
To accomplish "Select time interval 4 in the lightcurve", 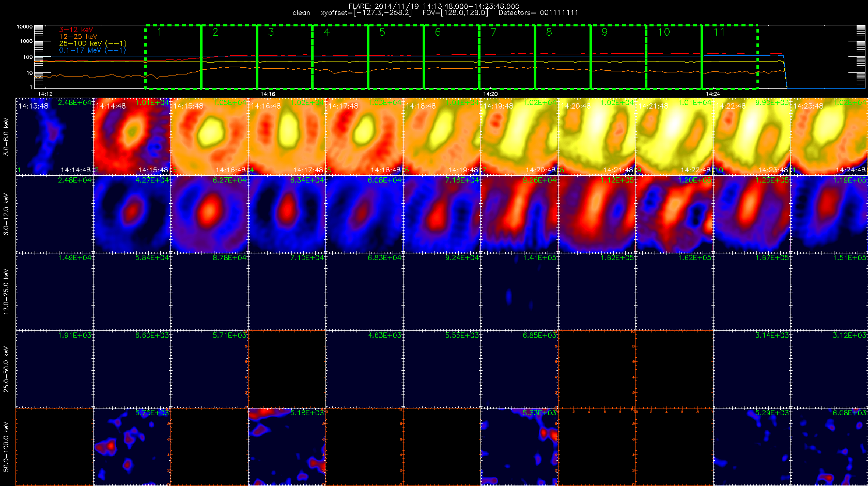I will [x=340, y=57].
